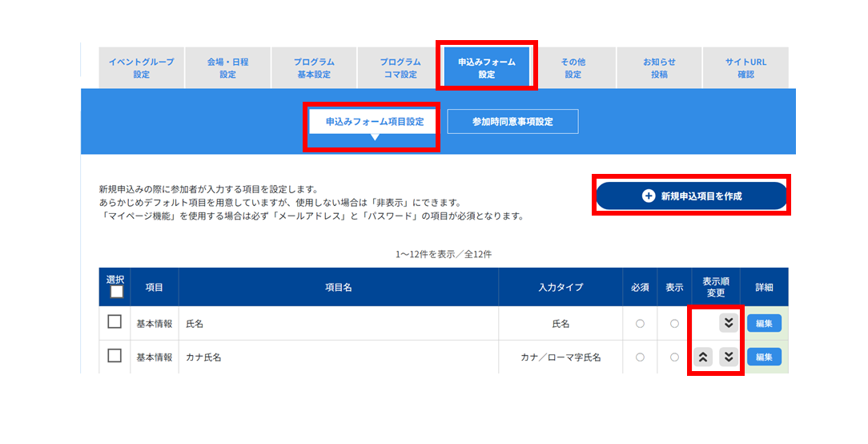
Task: Click the 1〜12件を表示／全12件 count text
Action: pos(444,254)
